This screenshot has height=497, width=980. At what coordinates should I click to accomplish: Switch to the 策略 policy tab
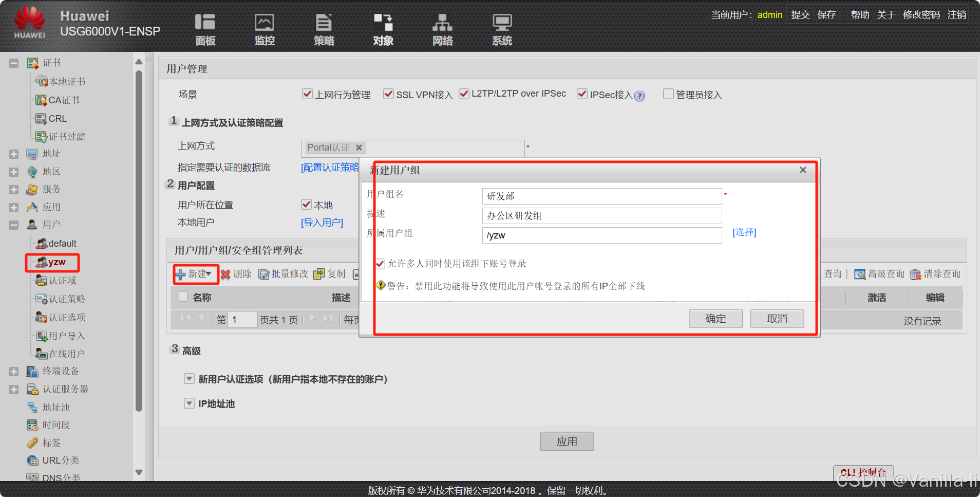point(324,30)
